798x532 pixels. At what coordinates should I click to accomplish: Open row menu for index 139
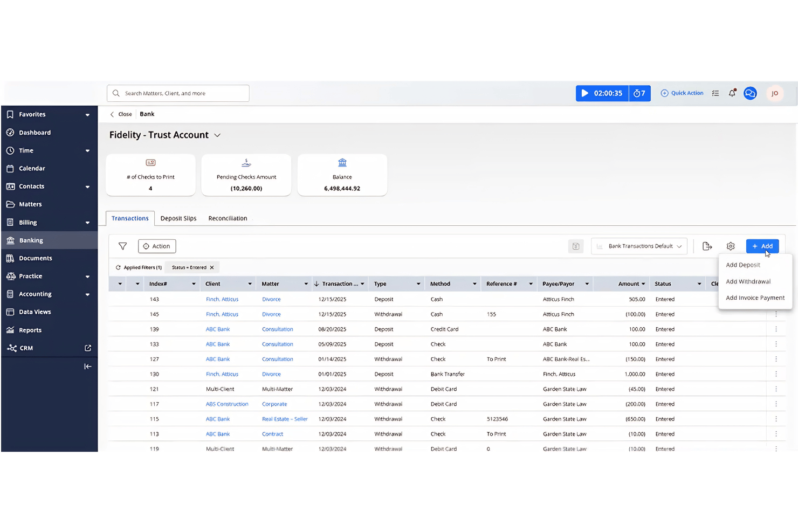776,329
